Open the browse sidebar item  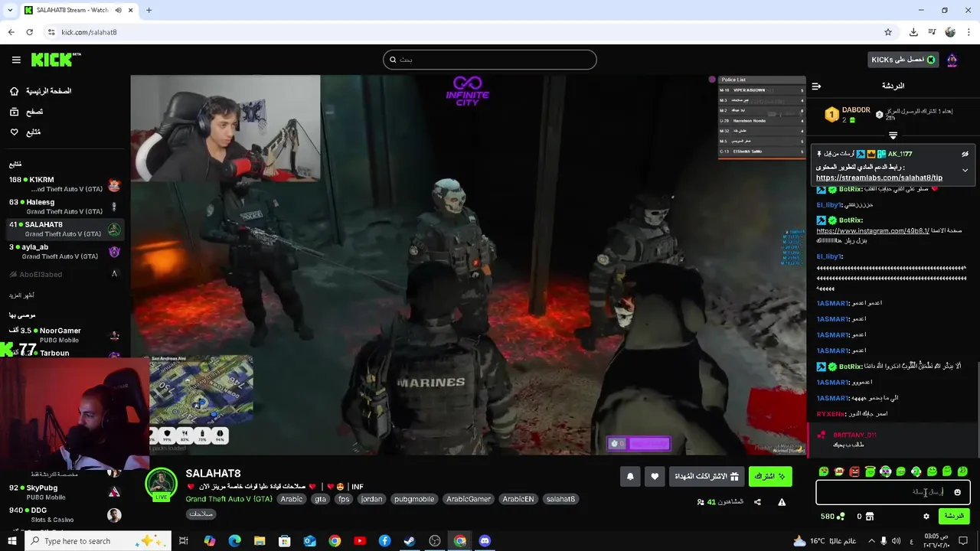(26, 112)
